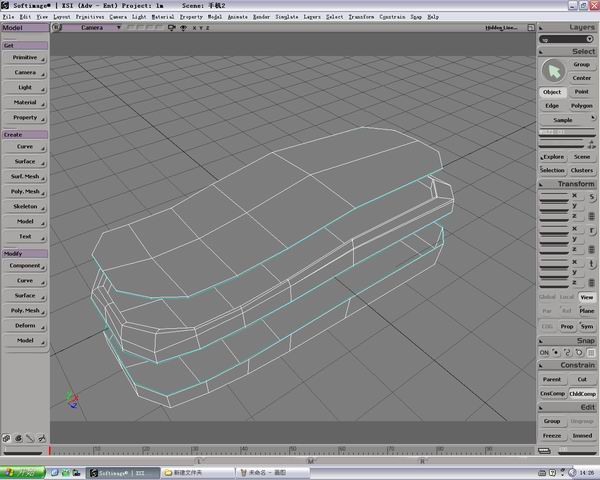The width and height of the screenshot is (600, 480).
Task: Click the timeline current frame red marker
Action: click(x=49, y=451)
